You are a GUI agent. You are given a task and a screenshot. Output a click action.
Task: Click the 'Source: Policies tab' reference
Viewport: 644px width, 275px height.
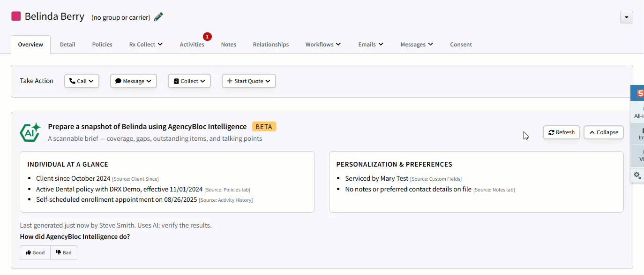[x=227, y=190]
